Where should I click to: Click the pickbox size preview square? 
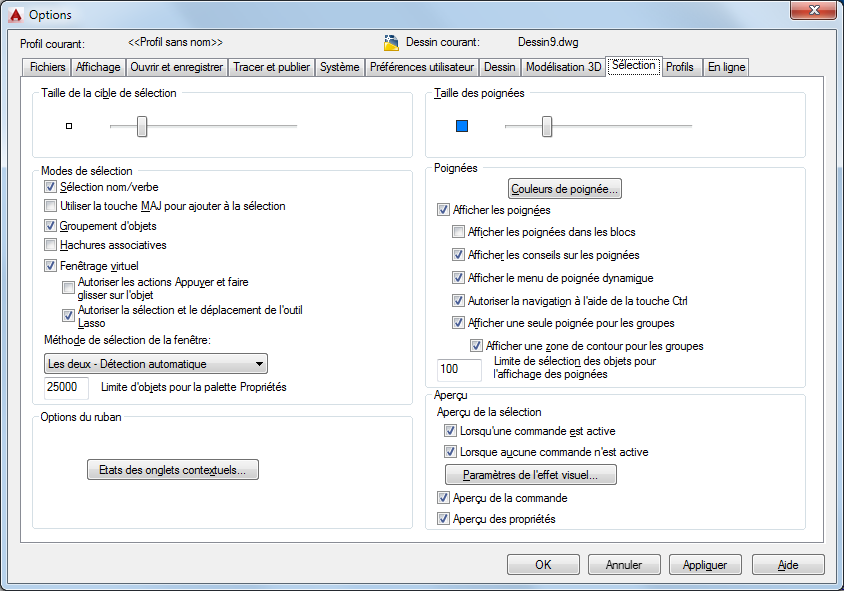[x=69, y=126]
